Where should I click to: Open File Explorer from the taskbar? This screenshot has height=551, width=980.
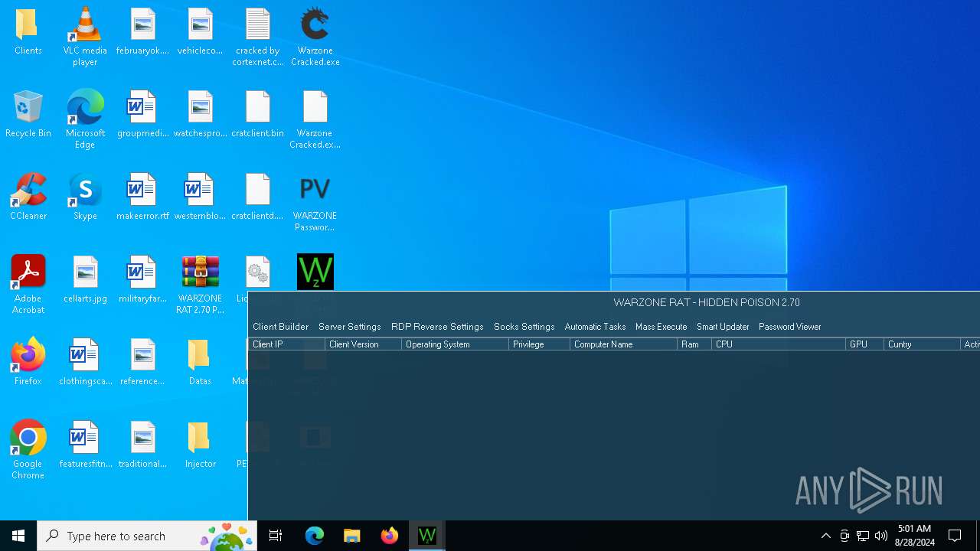click(351, 536)
